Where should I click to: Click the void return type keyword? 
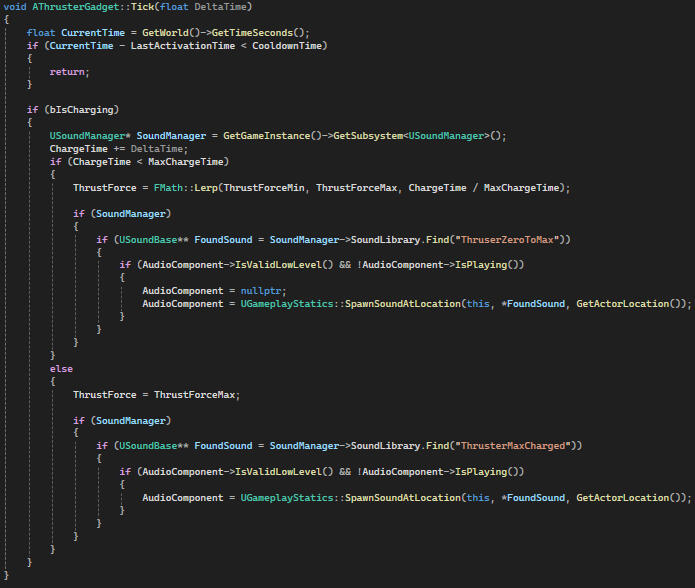pos(15,7)
